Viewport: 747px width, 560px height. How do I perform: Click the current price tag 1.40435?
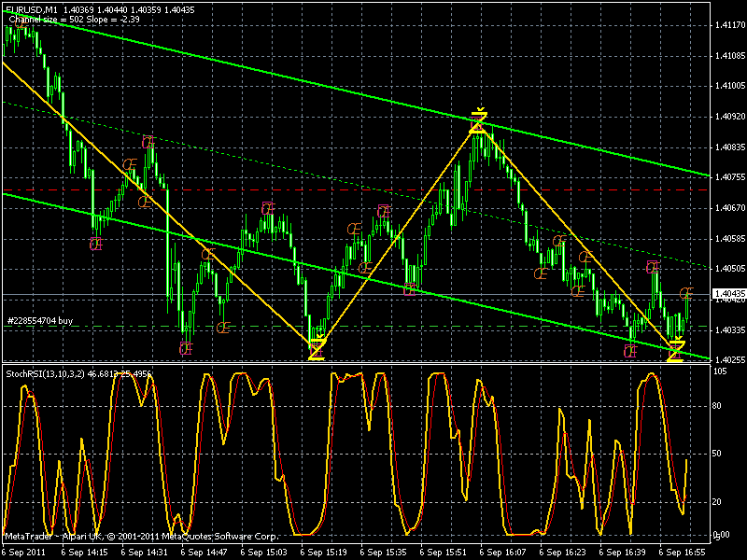click(727, 295)
